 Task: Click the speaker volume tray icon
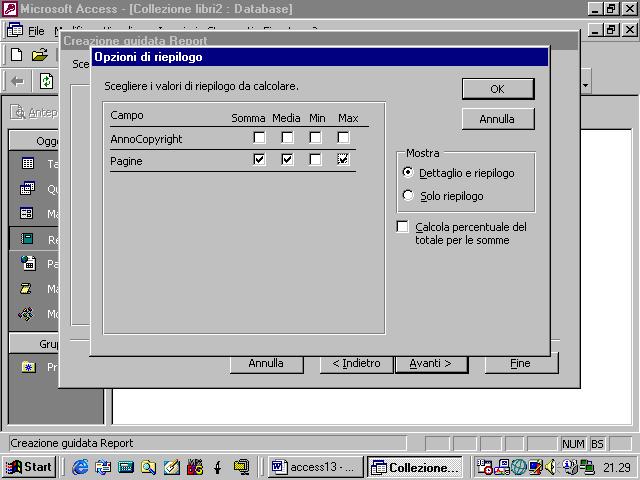550,467
